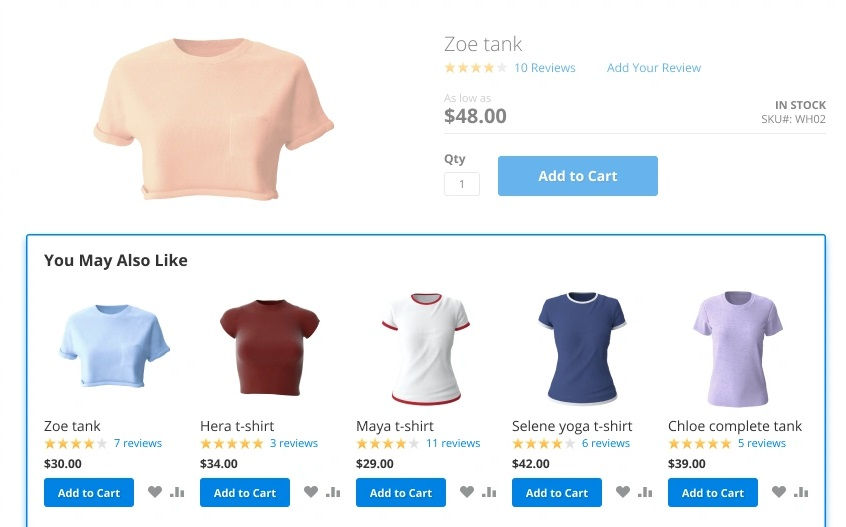Add Selene yoga t-shirt to wish list
Viewport: 846px width, 527px height.
pos(623,491)
